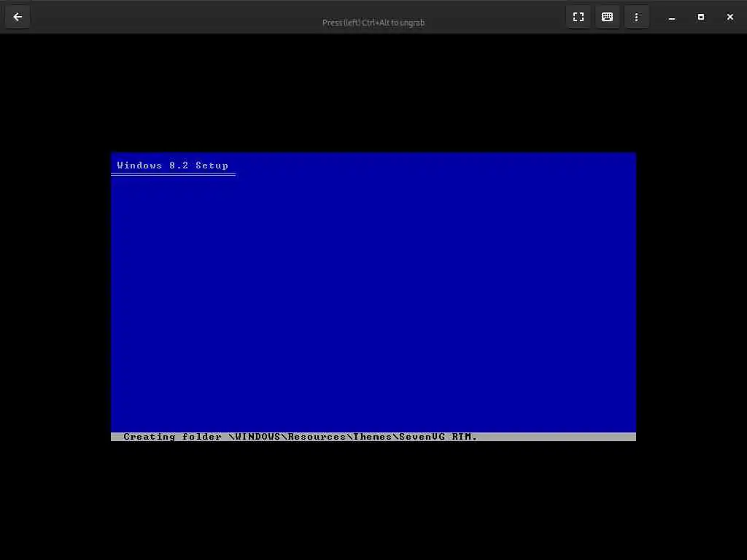The width and height of the screenshot is (747, 560).
Task: Go back using the arrow button
Action: pos(18,17)
